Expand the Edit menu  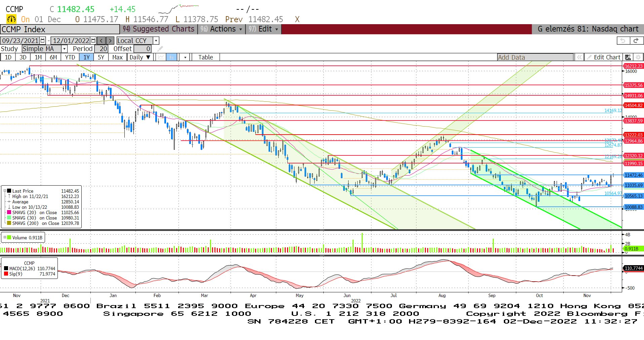tap(264, 29)
